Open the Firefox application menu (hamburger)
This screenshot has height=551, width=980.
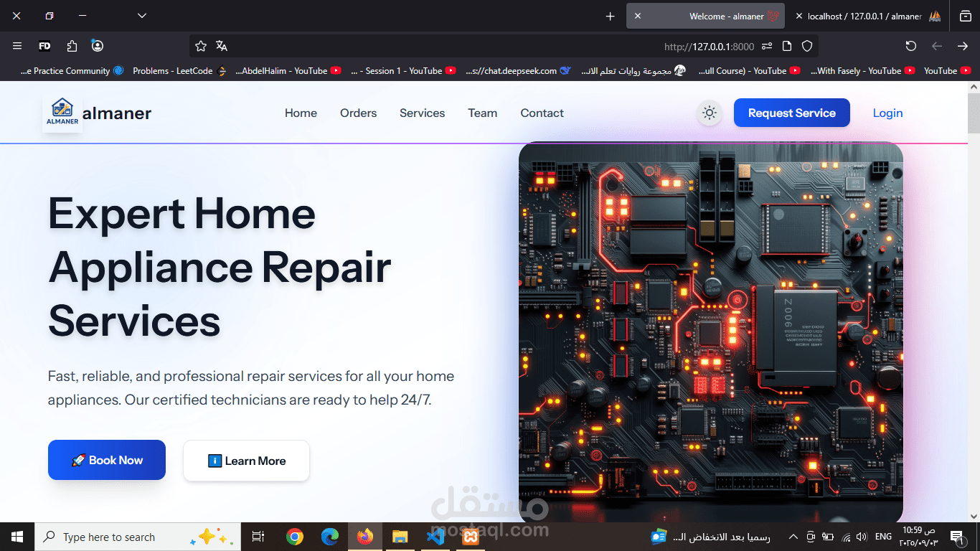point(17,46)
